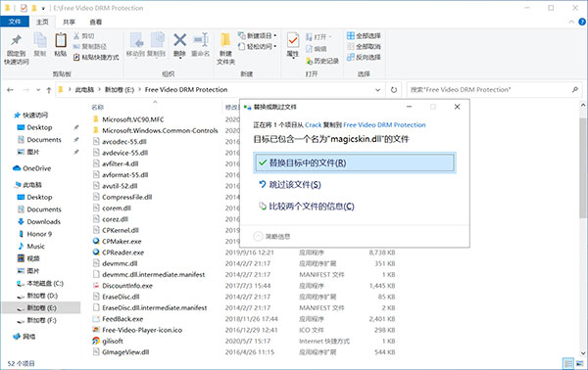Open recent locations dropdown arrow
Viewport: 588px width, 370px height.
click(38, 90)
